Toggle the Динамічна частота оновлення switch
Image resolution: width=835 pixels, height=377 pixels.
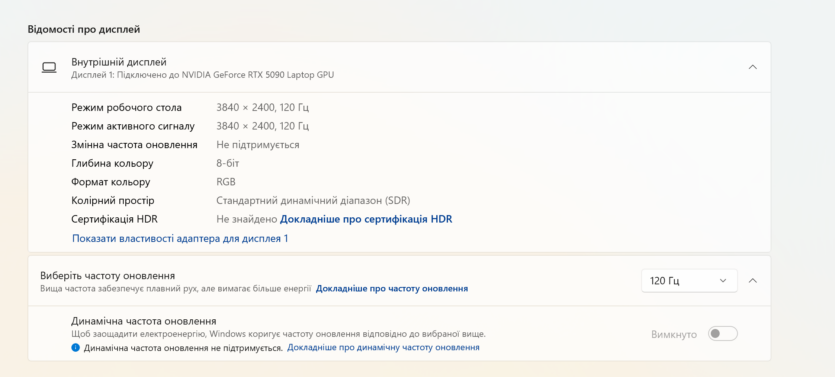pyautogui.click(x=723, y=334)
